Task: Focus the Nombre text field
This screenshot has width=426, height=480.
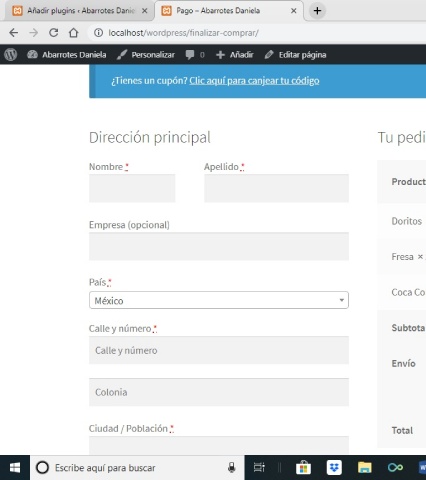Action: [132, 188]
